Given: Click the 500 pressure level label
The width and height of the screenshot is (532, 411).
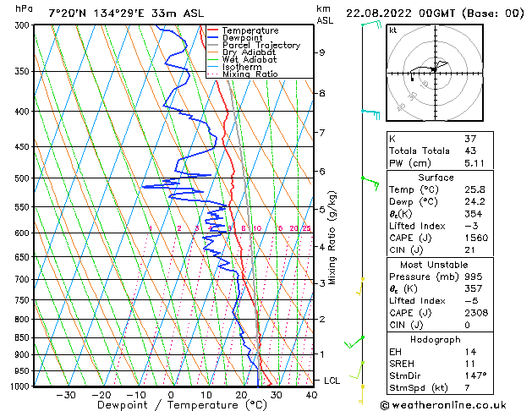Looking at the screenshot, I should pos(24,178).
